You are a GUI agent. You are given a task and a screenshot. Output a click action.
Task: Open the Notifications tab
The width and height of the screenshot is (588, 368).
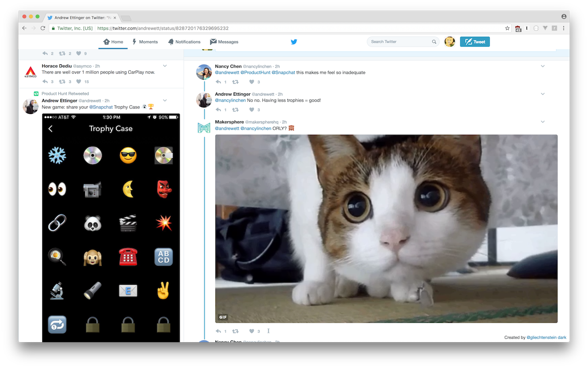point(184,42)
